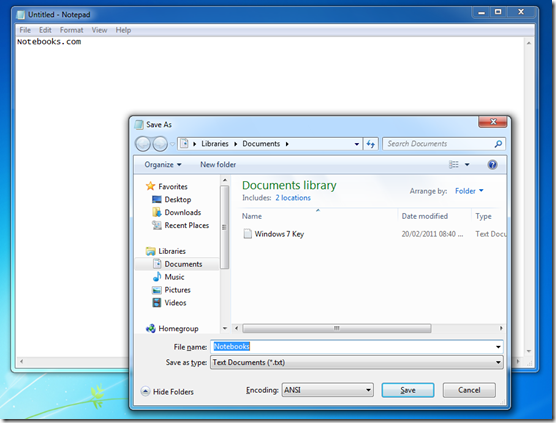Click the magnifier icon in Search Documents

point(498,144)
